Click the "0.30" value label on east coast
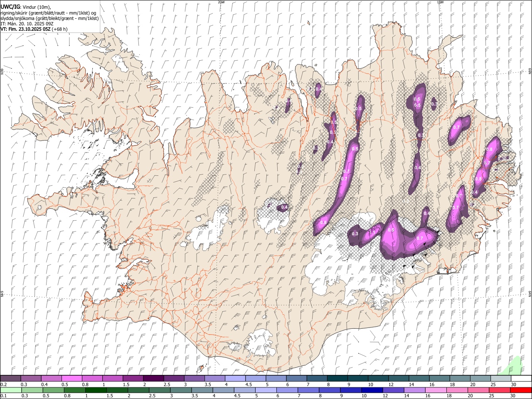The image size is (532, 399). pyautogui.click(x=502, y=158)
